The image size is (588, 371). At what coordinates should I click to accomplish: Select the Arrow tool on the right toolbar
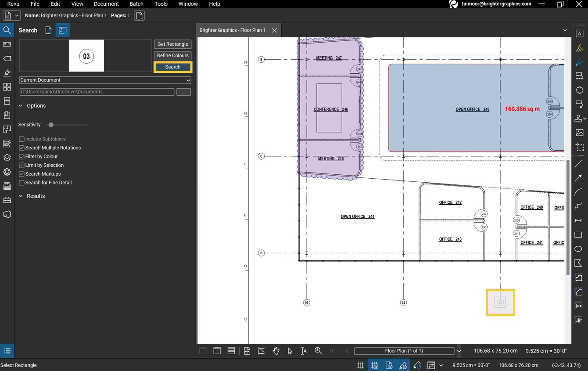[579, 177]
